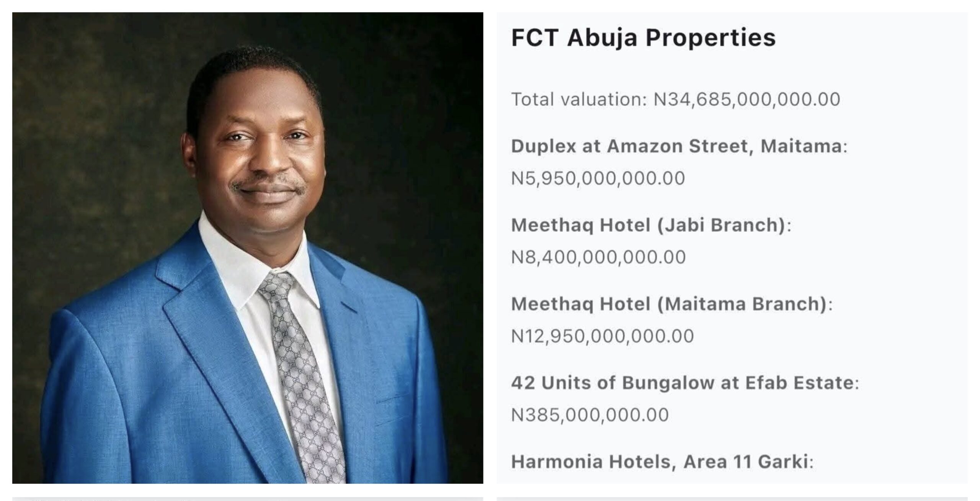Click the N8,400,000,000.00 valuation figure
The width and height of the screenshot is (980, 501).
(598, 257)
